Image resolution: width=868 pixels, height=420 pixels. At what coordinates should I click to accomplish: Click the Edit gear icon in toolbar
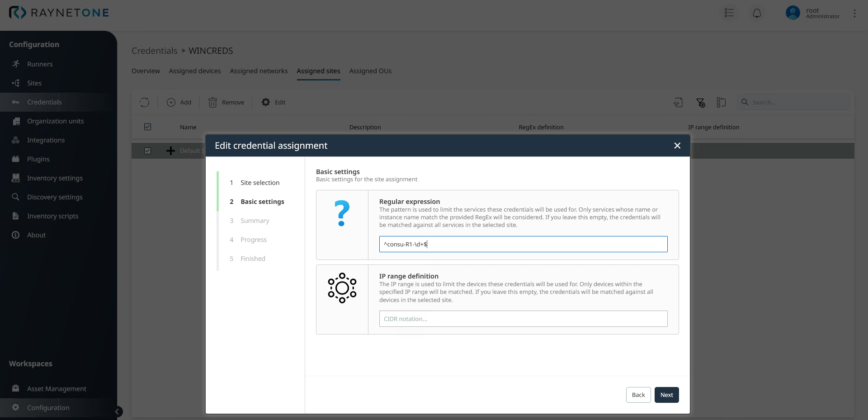[266, 103]
